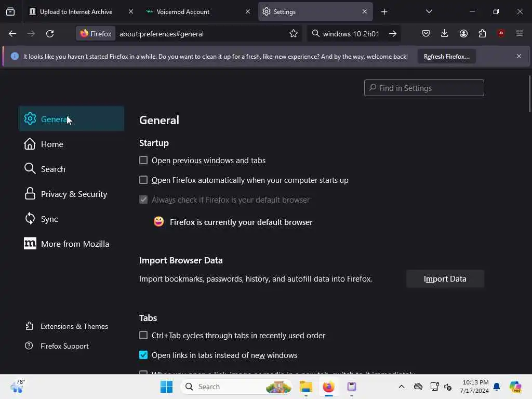Click the magnifier icon in the search box
The image size is (532, 399).
[315, 33]
